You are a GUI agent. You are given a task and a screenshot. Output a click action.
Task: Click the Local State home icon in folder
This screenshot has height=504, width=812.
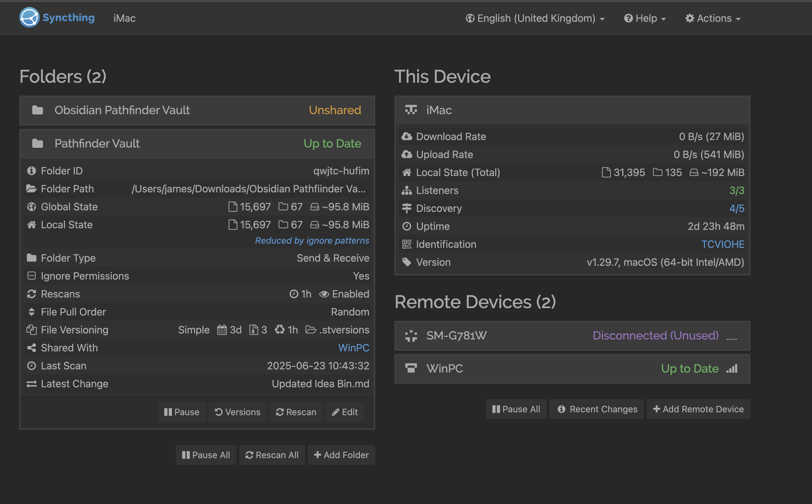click(x=31, y=225)
